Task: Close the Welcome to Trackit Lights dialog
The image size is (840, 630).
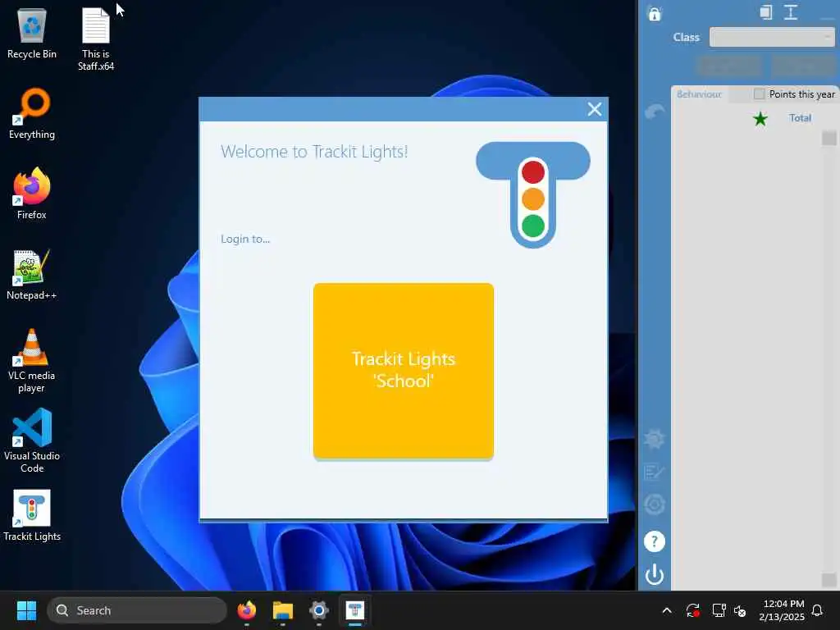Action: click(594, 109)
